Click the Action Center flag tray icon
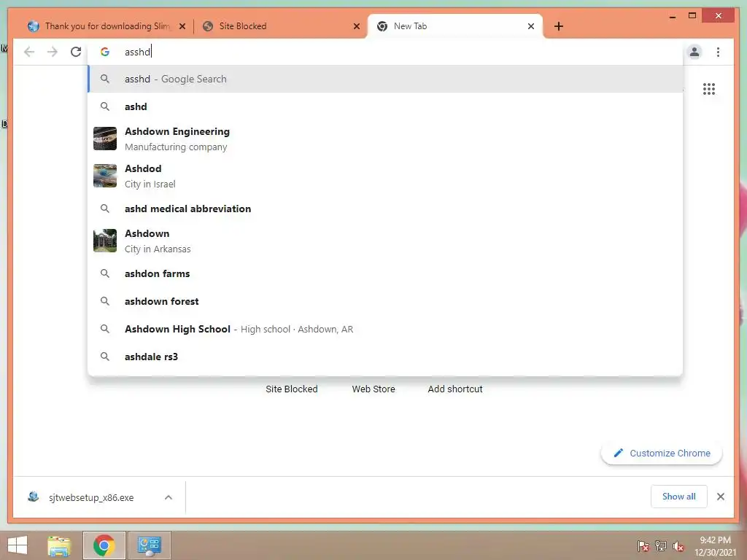The image size is (747, 560). (643, 546)
